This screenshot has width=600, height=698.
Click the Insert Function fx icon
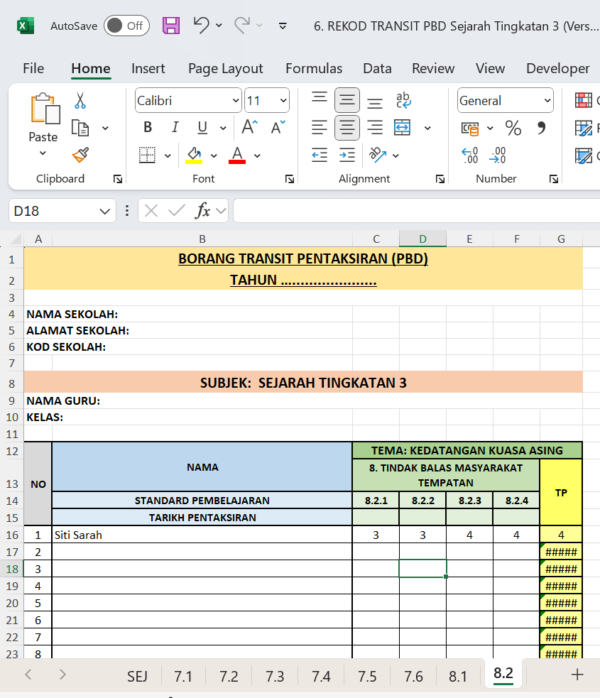click(202, 211)
